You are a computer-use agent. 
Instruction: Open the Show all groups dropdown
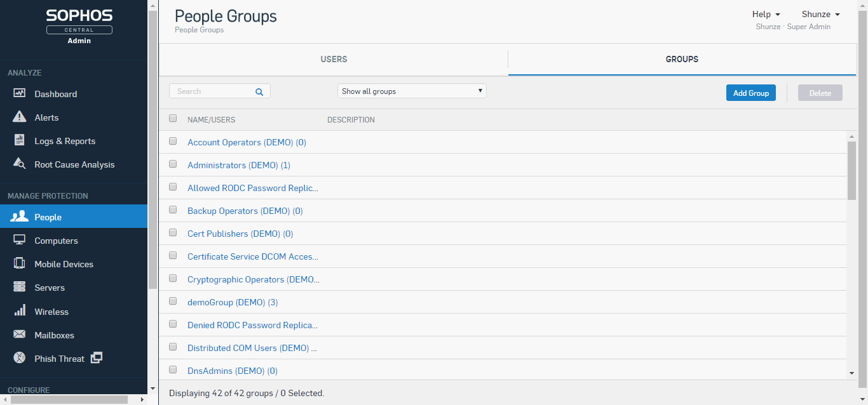click(412, 91)
